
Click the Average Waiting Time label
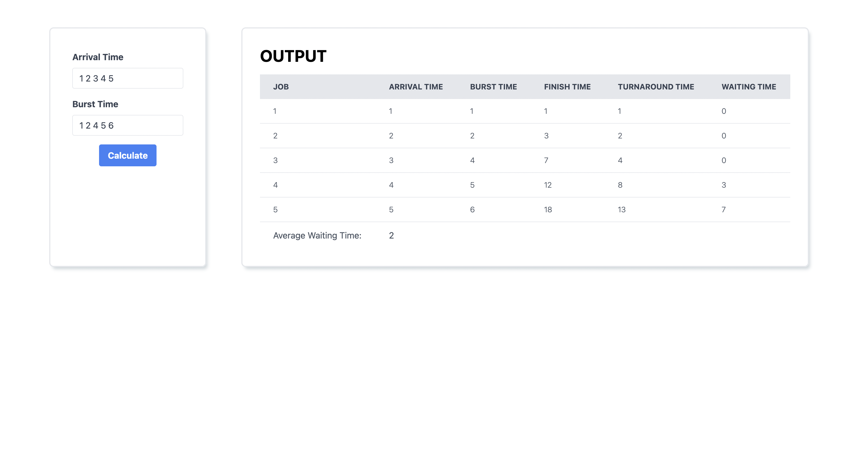317,236
